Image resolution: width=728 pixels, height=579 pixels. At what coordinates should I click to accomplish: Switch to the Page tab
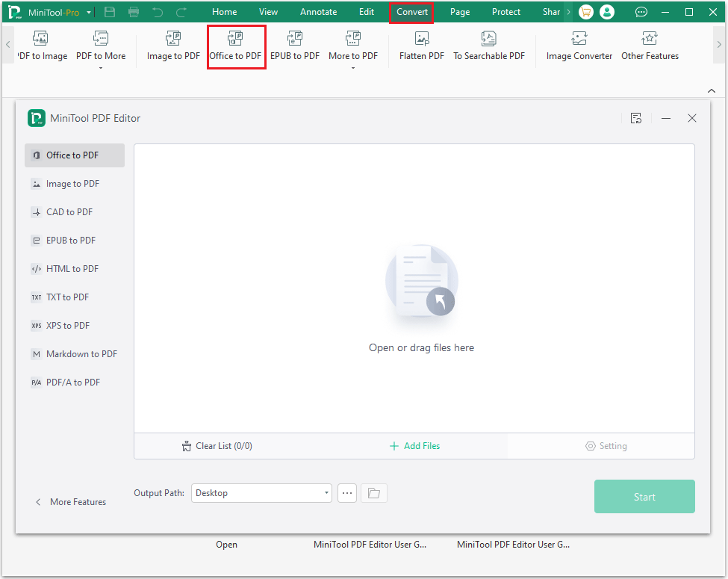coord(460,12)
